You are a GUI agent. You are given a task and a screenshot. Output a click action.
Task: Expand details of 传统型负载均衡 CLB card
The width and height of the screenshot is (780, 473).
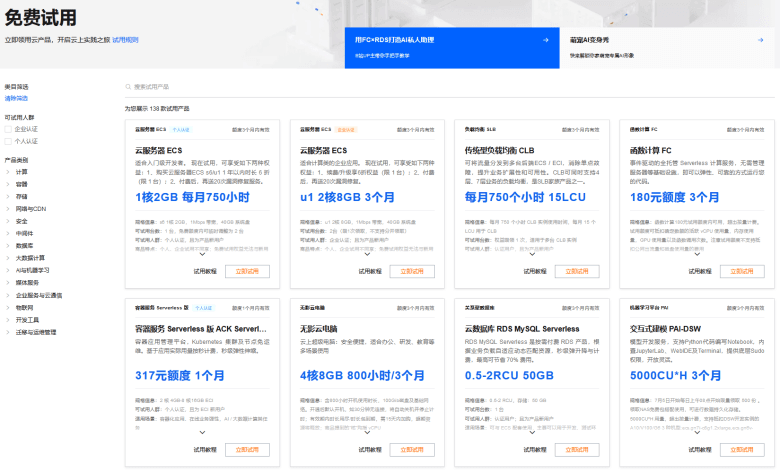532,254
